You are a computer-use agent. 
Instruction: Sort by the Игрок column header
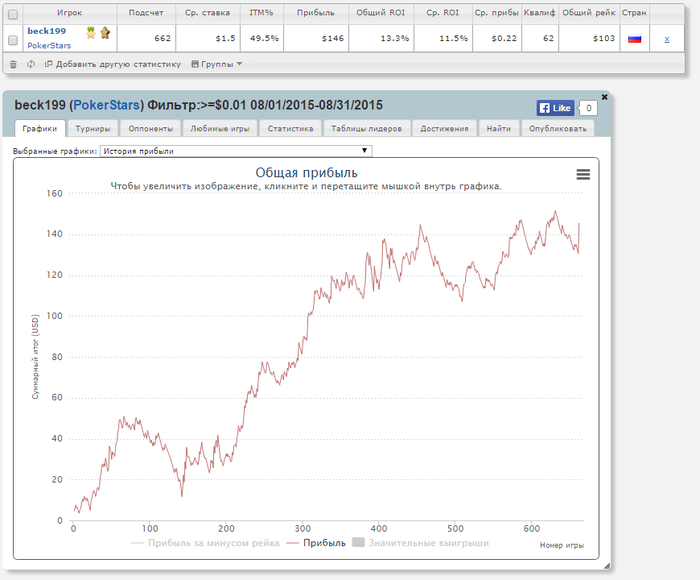(x=70, y=13)
